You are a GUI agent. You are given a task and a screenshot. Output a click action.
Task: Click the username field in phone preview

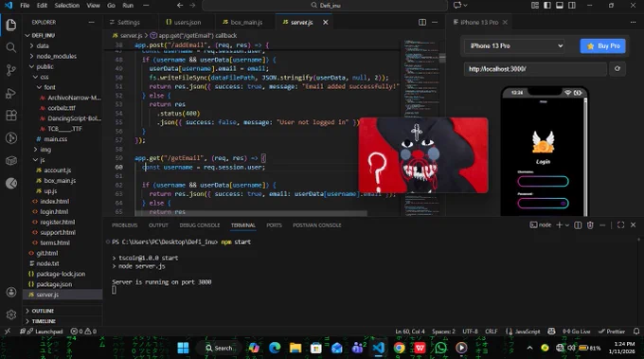click(x=543, y=181)
